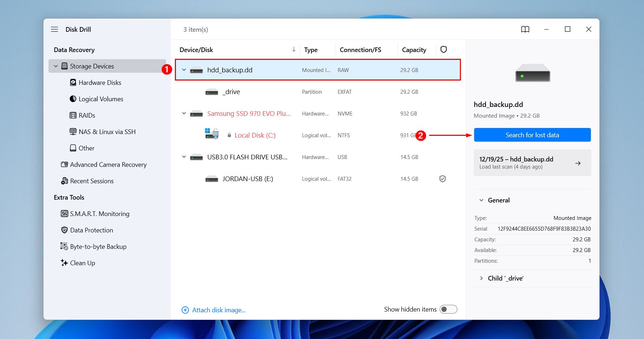Toggle the Show hidden items switch
Viewport: 644px width, 339px height.
click(448, 309)
